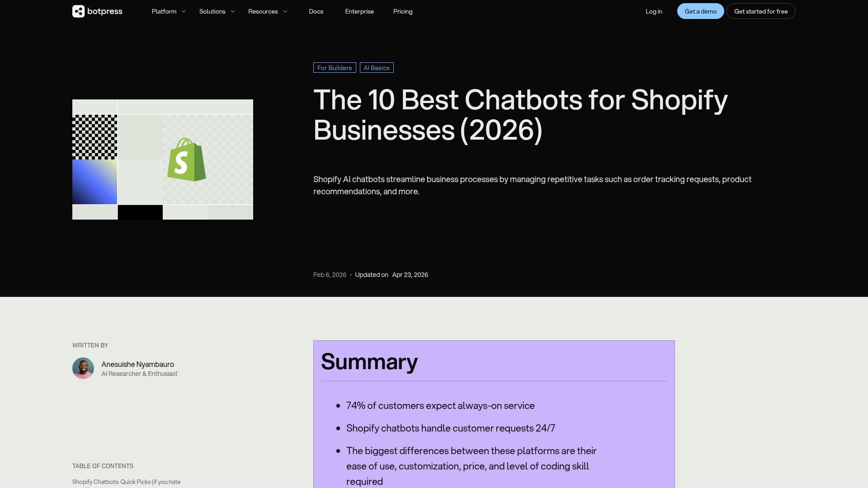Expand the Resources menu chevron

click(x=285, y=11)
